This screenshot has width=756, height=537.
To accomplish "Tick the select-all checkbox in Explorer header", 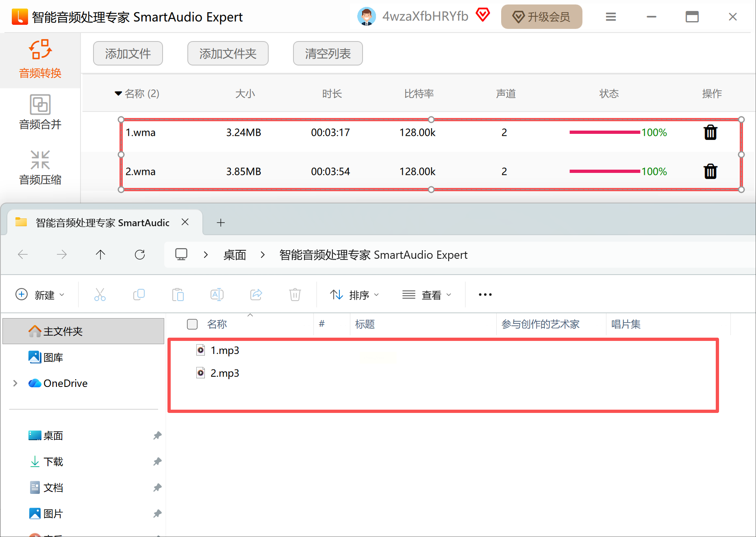I will 192,324.
